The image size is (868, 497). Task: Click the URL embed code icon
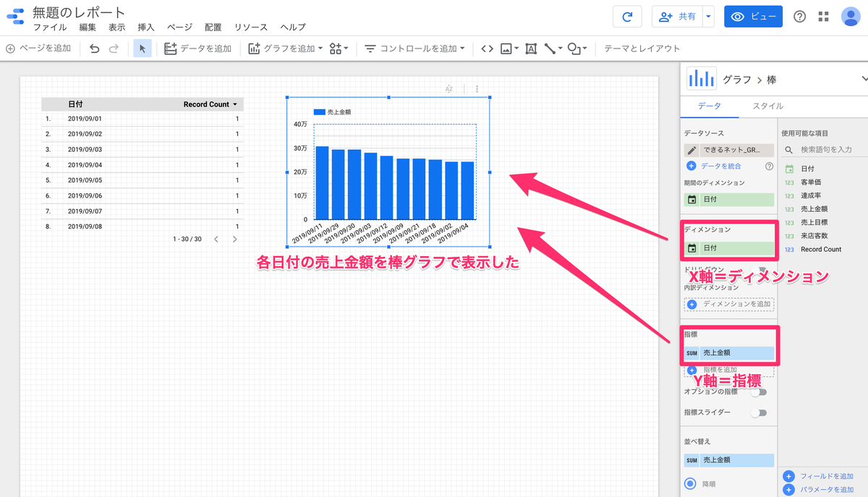pos(487,48)
